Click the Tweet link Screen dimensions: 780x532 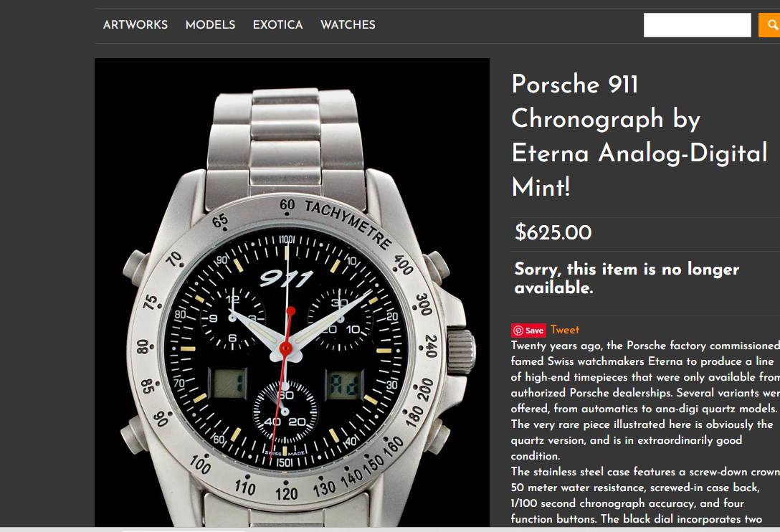click(x=565, y=330)
